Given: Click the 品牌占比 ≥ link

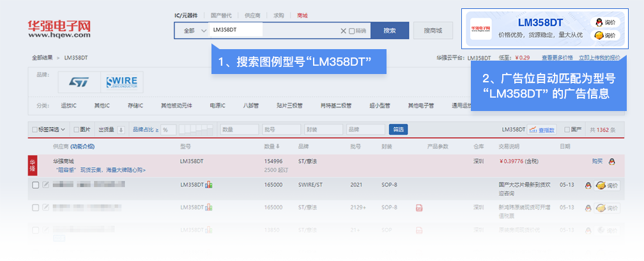Looking at the screenshot, I should (x=146, y=130).
